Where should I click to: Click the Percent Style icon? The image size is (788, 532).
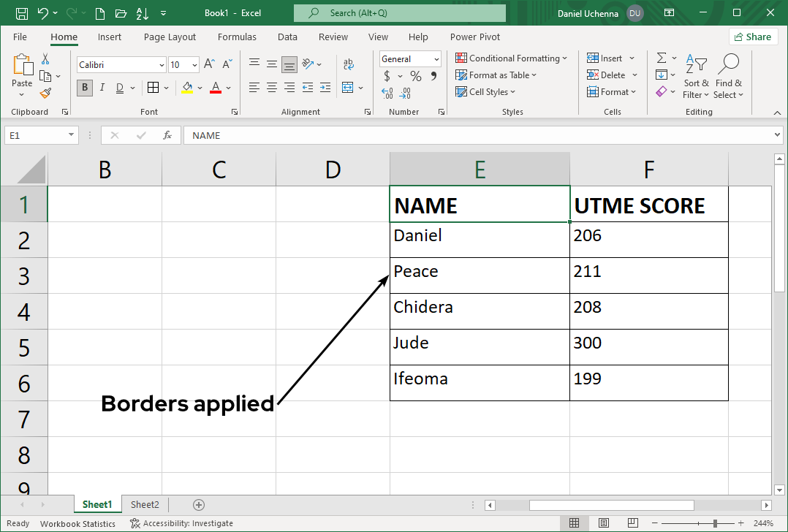click(415, 76)
